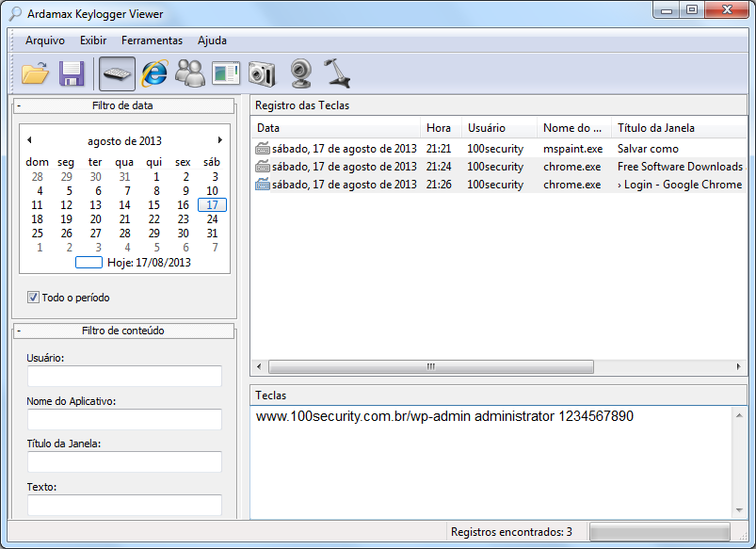Screen dimensions: 756x549
Task: Collapse the Filtro de conteúdo panel
Action: pyautogui.click(x=19, y=331)
